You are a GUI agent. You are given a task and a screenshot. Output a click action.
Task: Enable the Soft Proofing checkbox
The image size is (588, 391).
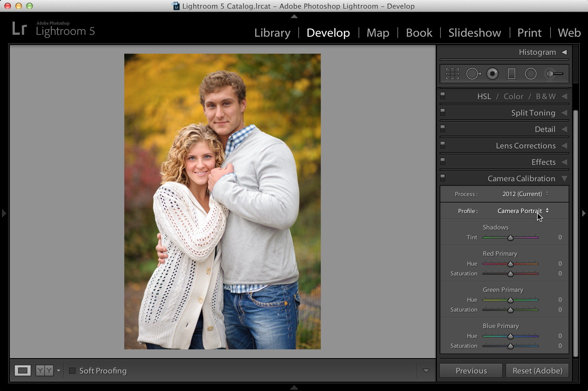pyautogui.click(x=72, y=371)
